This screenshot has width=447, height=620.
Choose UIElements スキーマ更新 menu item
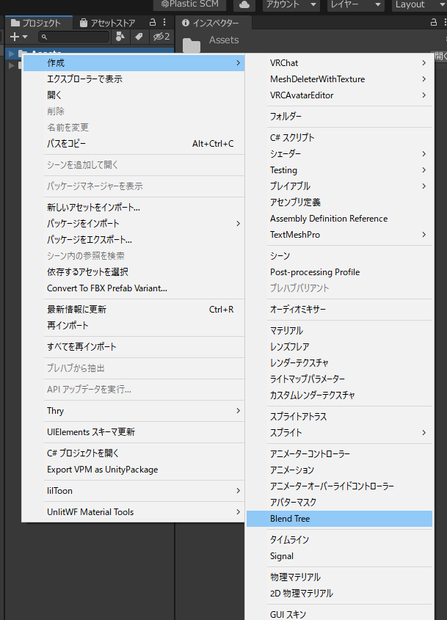click(x=134, y=432)
